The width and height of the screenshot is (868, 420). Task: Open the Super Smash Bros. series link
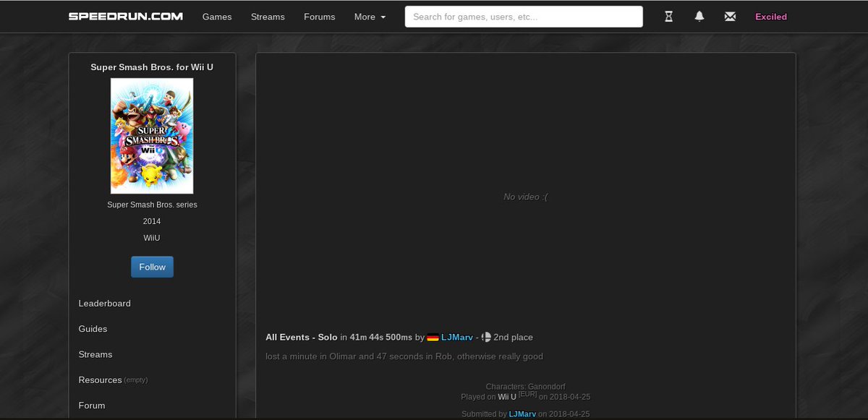[x=152, y=205]
